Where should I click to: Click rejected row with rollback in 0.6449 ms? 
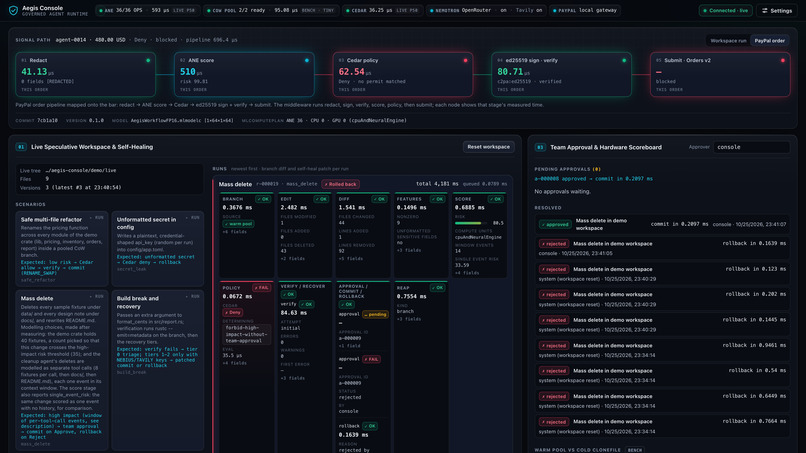point(662,401)
